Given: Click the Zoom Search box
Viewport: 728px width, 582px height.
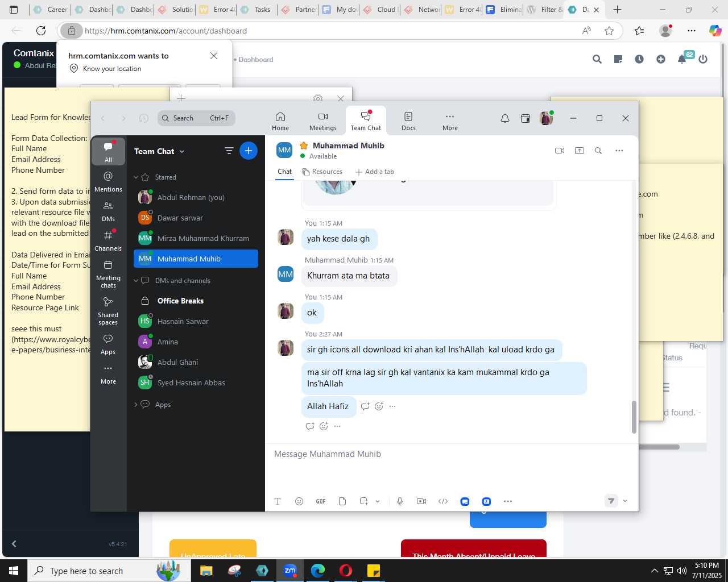Looking at the screenshot, I should pos(196,118).
